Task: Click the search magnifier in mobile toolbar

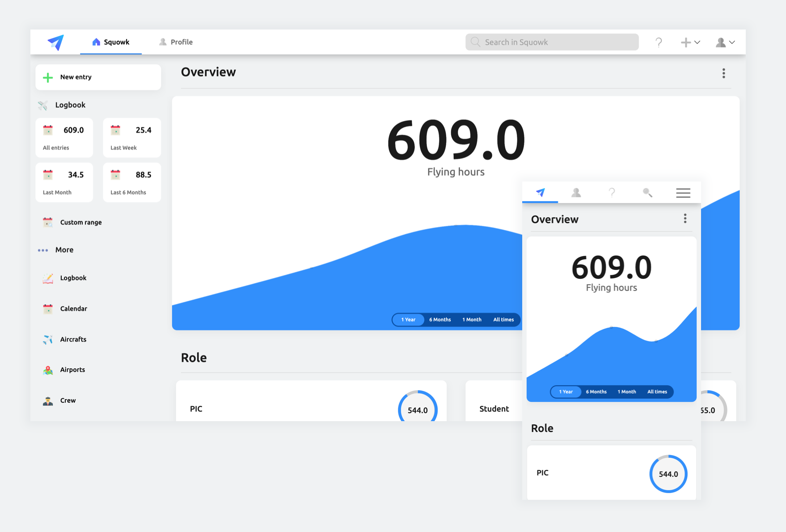Action: coord(647,193)
